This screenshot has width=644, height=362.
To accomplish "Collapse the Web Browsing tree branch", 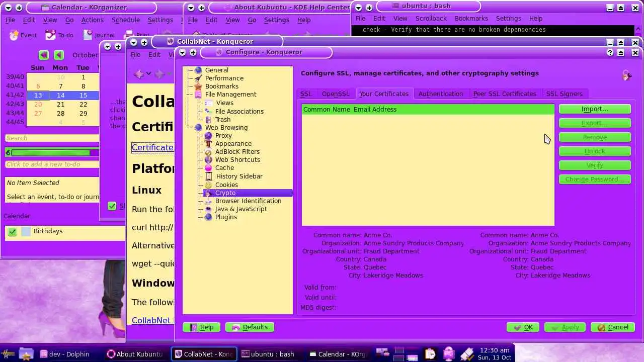I will 188,127.
